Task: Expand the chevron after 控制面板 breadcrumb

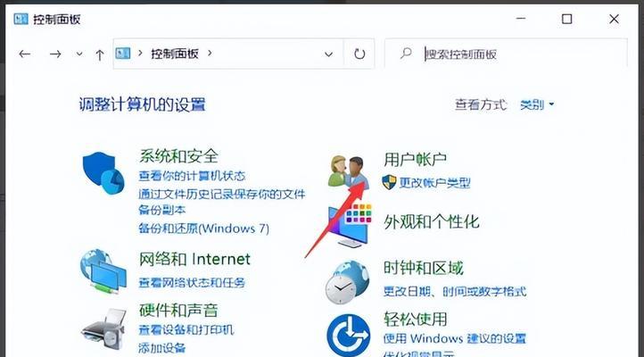Action: click(210, 53)
